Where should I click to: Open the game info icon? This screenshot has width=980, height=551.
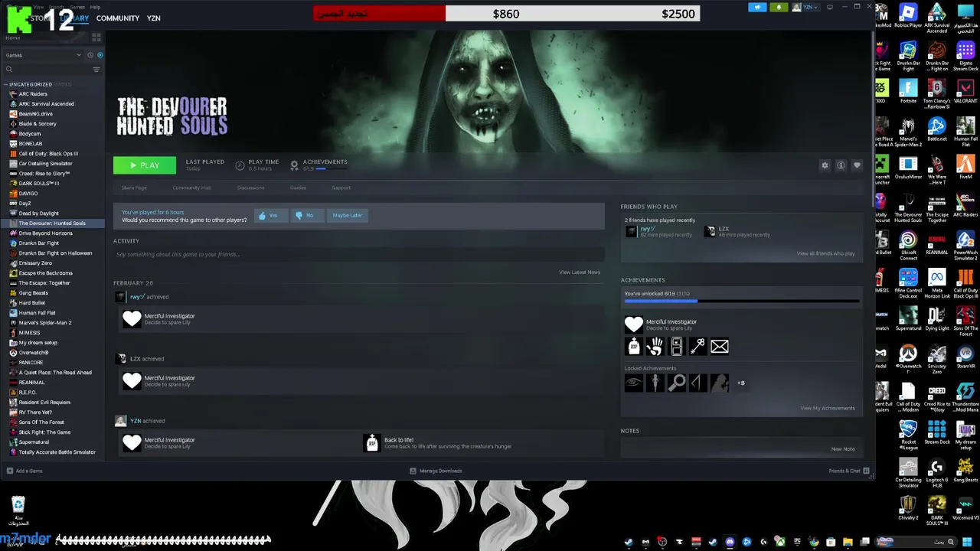(841, 165)
